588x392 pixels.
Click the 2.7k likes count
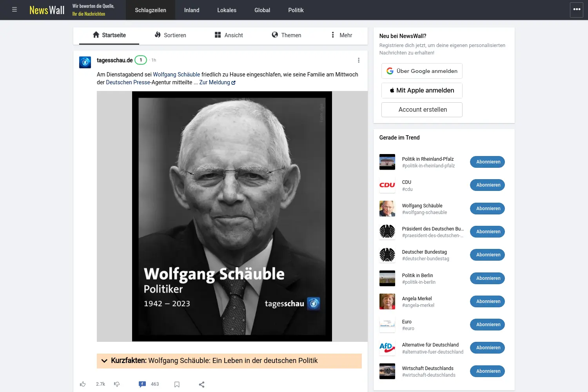click(x=100, y=384)
